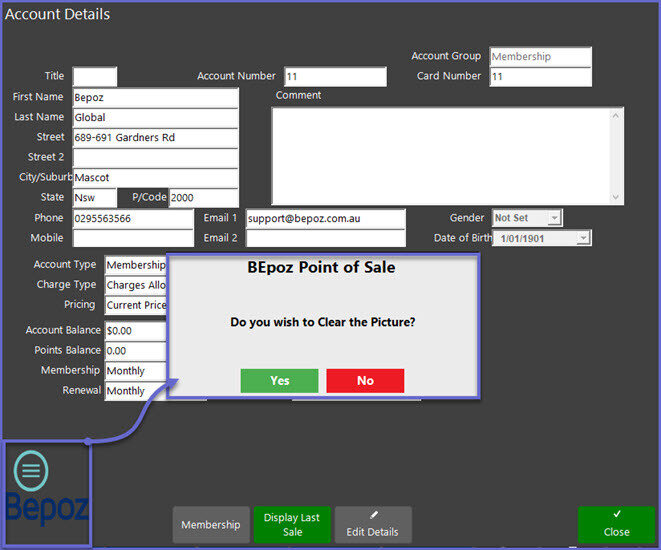Screen dimensions: 661x550
Task: Click the Comment box scrollbar
Action: click(616, 156)
